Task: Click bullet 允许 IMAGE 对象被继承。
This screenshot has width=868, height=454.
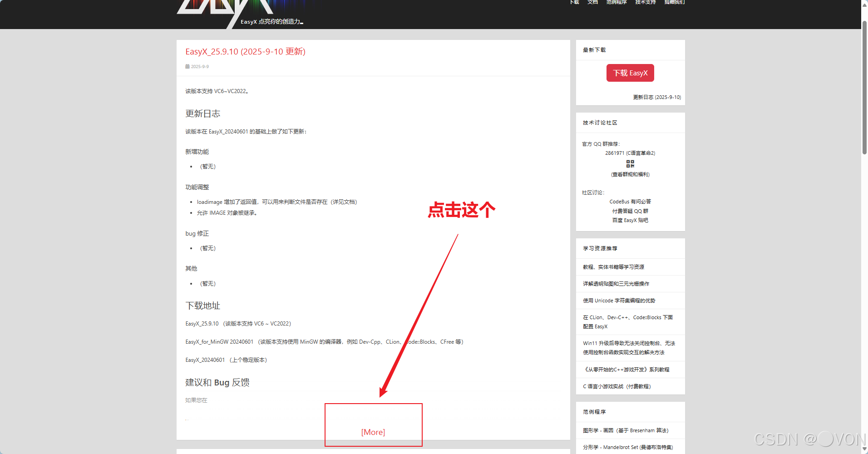Action: pyautogui.click(x=227, y=213)
